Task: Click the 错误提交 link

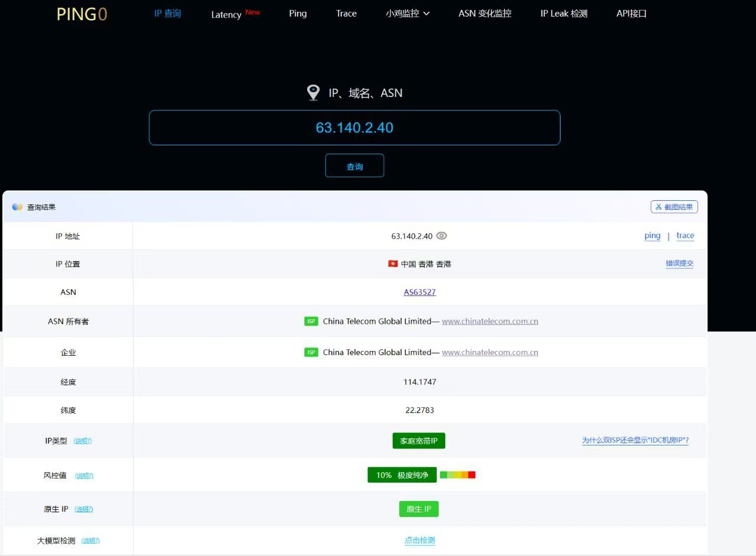Action: click(680, 264)
